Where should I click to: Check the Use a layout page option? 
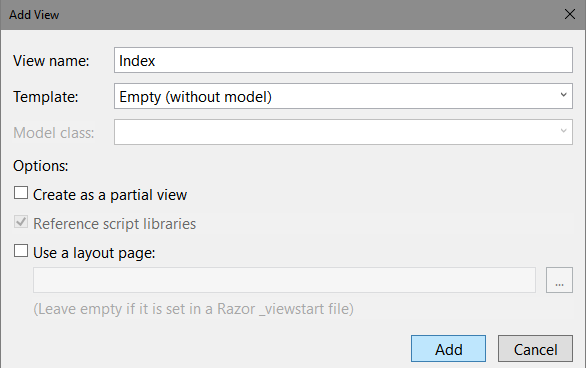[21, 251]
